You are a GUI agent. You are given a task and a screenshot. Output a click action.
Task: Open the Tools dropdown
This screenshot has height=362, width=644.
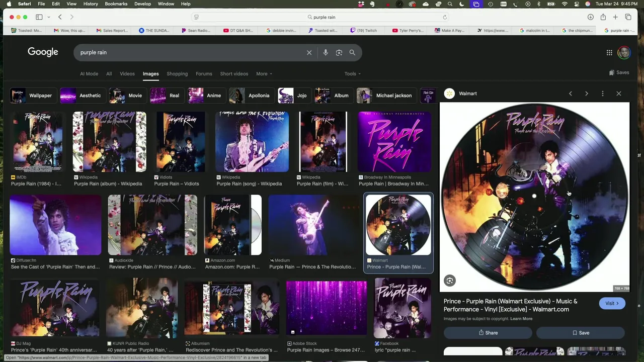pos(352,74)
